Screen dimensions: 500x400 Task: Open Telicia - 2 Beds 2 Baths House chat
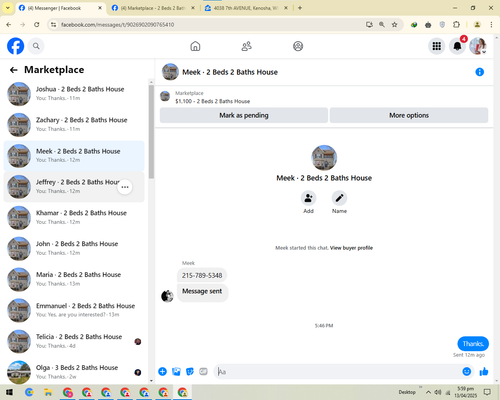[x=74, y=341]
